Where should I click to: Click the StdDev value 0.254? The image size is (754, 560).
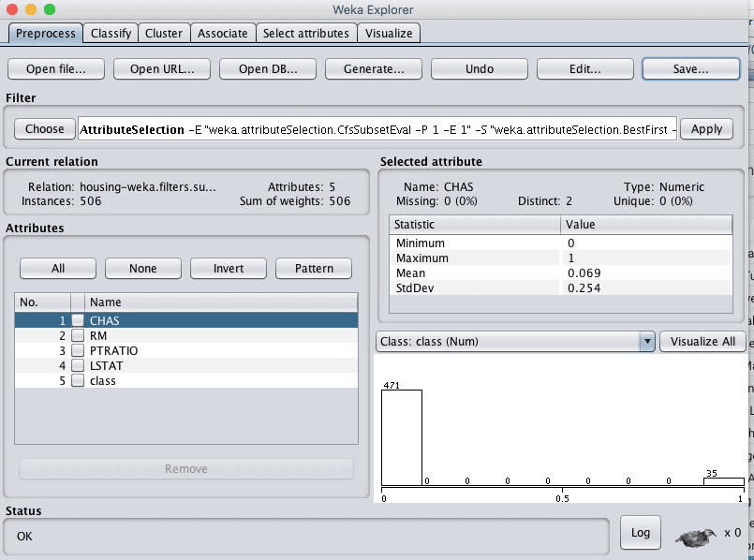[x=584, y=287]
